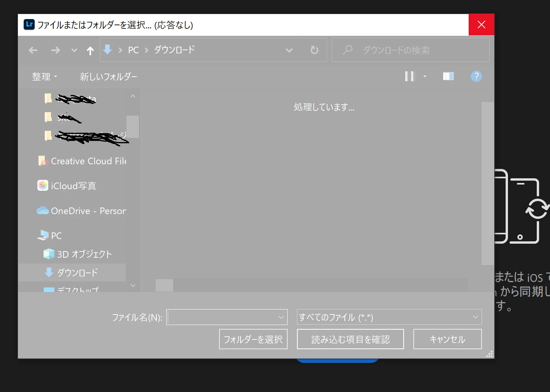Open recent locations chevron next to forward arrow
Screen dimensions: 550x392
(x=74, y=50)
